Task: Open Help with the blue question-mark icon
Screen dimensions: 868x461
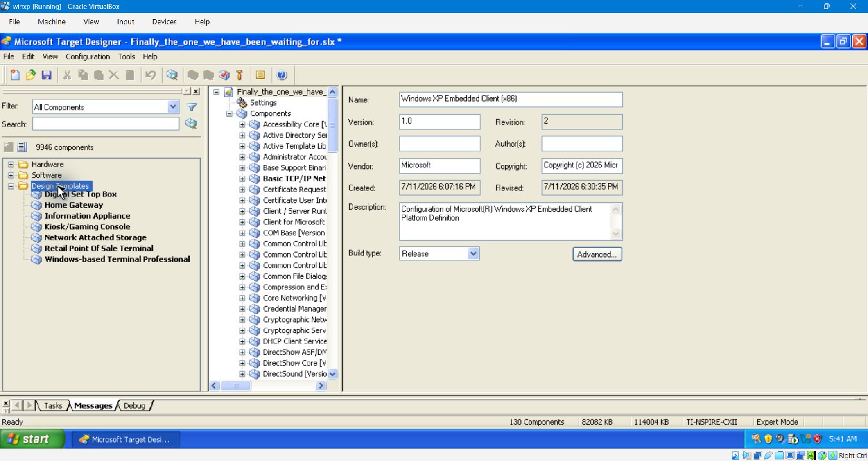Action: click(282, 75)
